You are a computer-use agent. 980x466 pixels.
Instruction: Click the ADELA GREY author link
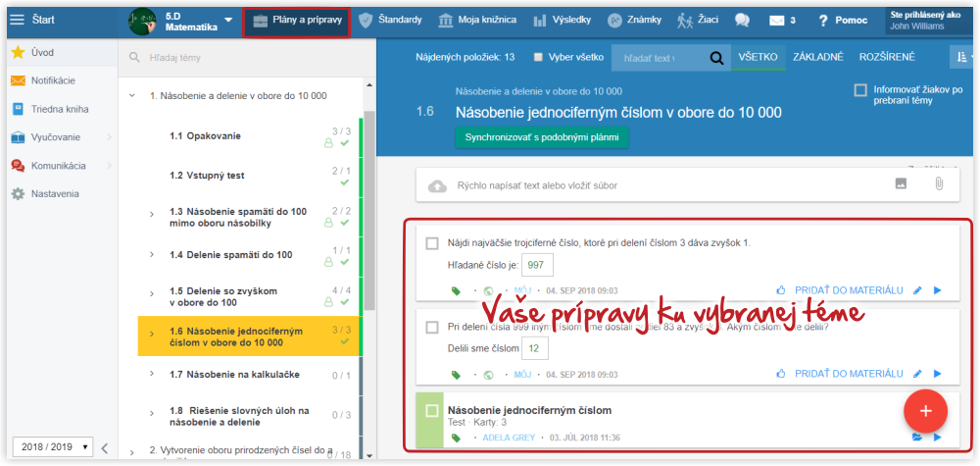[x=509, y=438]
